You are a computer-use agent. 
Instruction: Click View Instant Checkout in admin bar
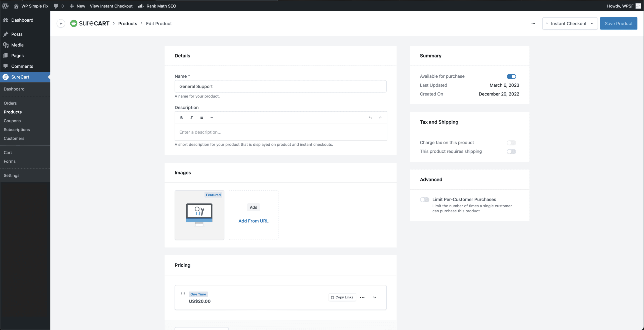pyautogui.click(x=111, y=6)
